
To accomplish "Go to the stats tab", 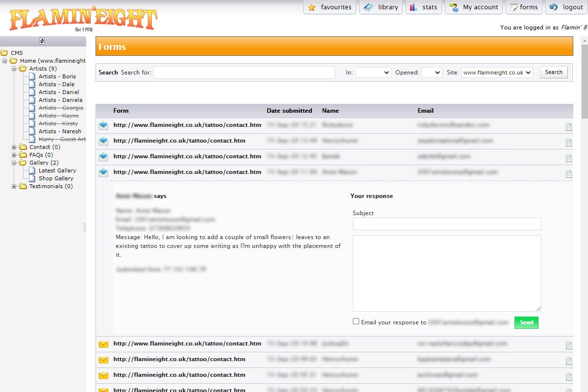I will [424, 7].
